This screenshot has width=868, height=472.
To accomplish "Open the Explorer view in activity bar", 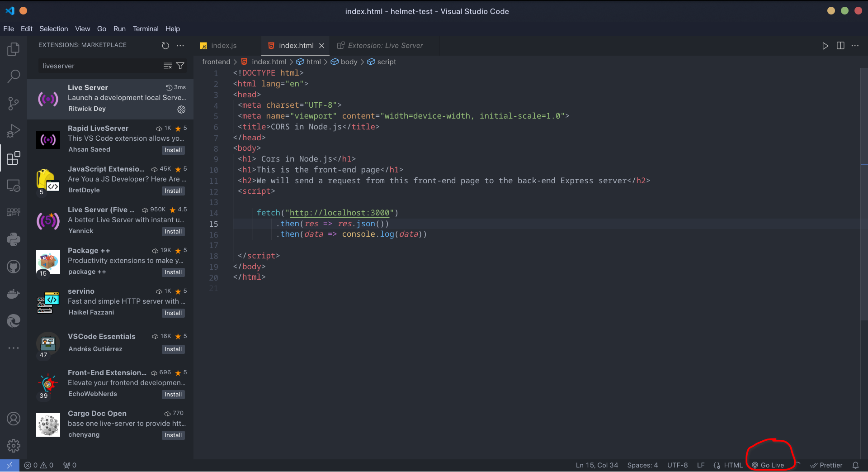I will click(14, 49).
